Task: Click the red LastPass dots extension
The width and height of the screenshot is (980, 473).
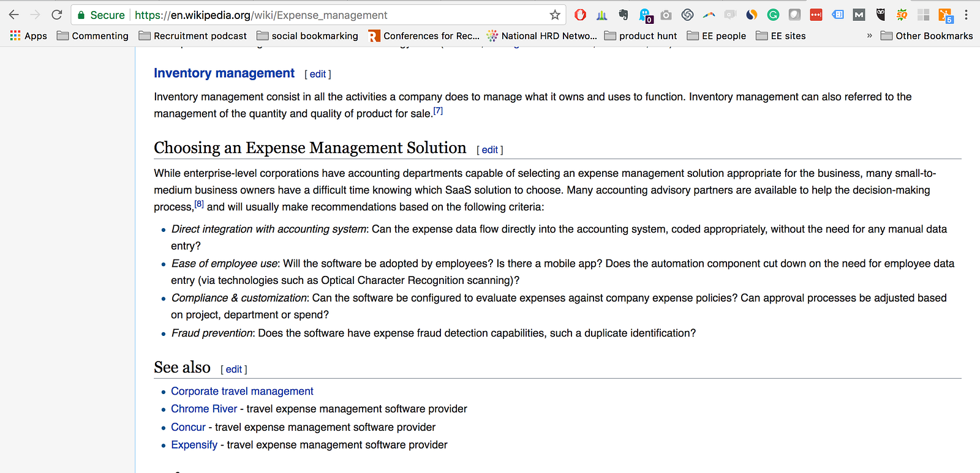Action: coord(816,15)
